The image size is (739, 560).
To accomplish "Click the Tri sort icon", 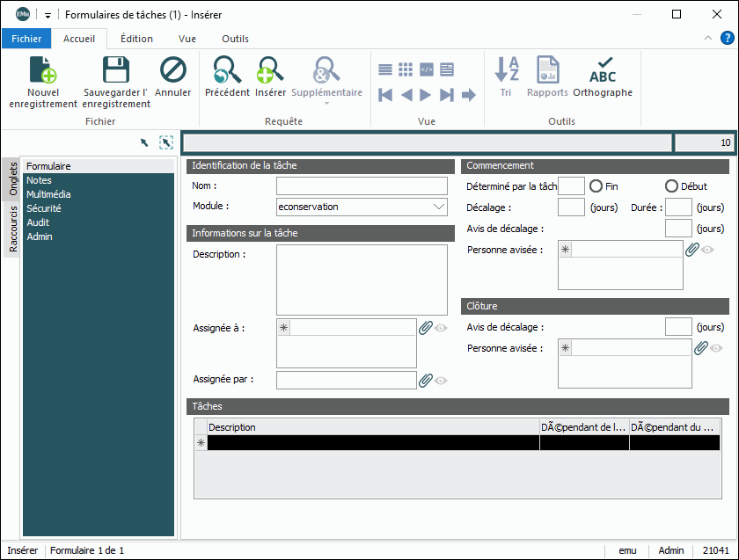I will click(x=506, y=71).
